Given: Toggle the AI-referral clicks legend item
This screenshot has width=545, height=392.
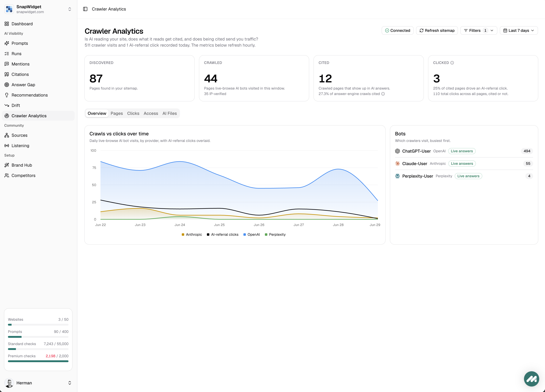Looking at the screenshot, I should tap(223, 234).
